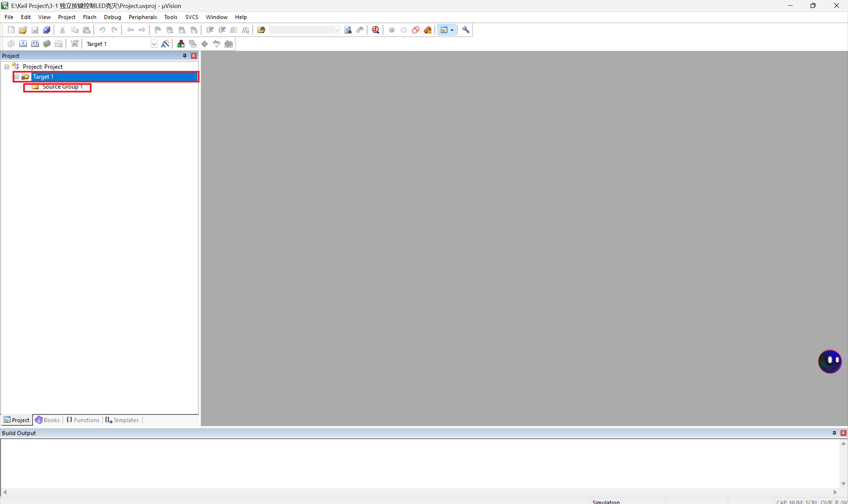Open Manage Project Items colored blocks icon
Viewport: 848px width, 504px height.
click(181, 44)
